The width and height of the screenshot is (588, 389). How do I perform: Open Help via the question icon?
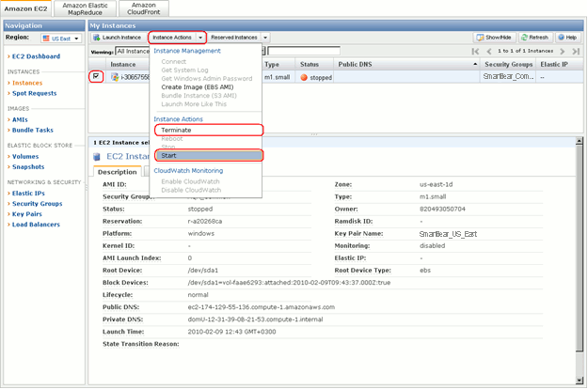pos(562,38)
